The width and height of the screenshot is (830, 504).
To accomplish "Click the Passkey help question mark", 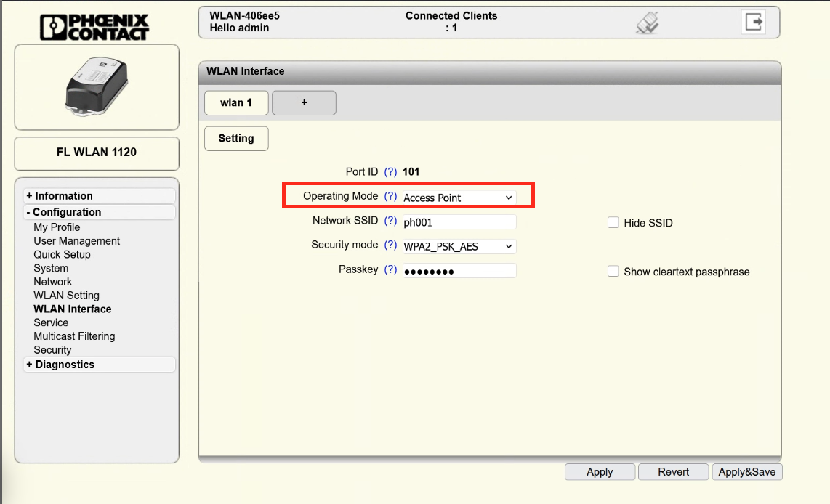I will tap(390, 270).
